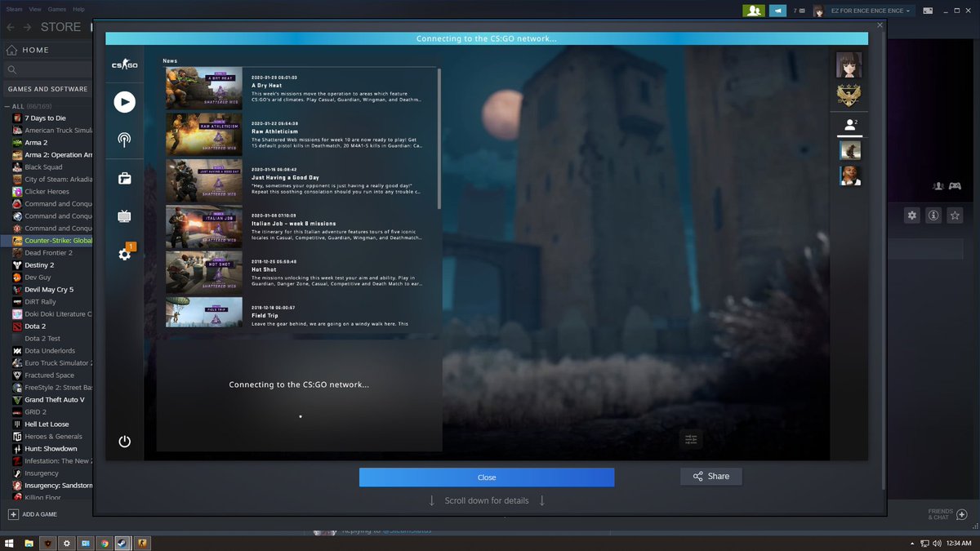Open CS:GO settings gear with notification badge

pyautogui.click(x=124, y=254)
